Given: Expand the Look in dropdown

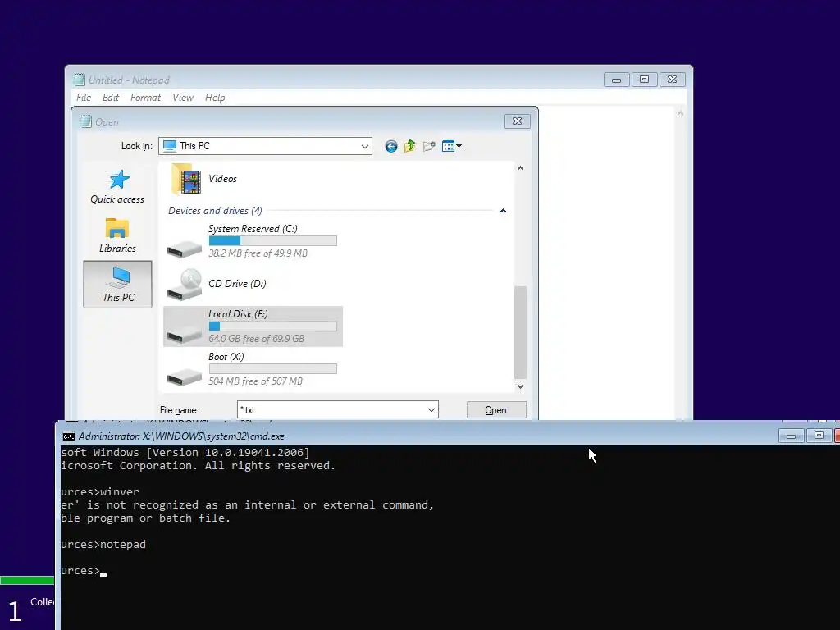Looking at the screenshot, I should 365,146.
